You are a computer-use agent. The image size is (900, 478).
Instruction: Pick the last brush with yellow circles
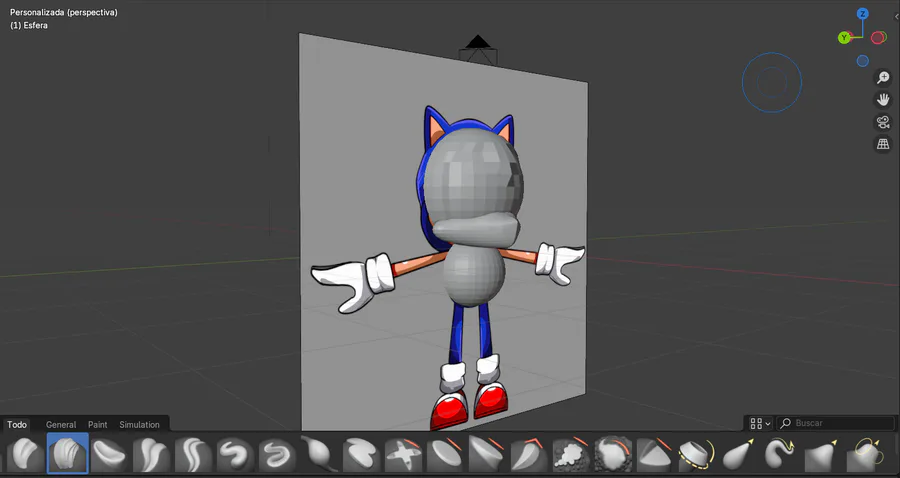(x=864, y=453)
